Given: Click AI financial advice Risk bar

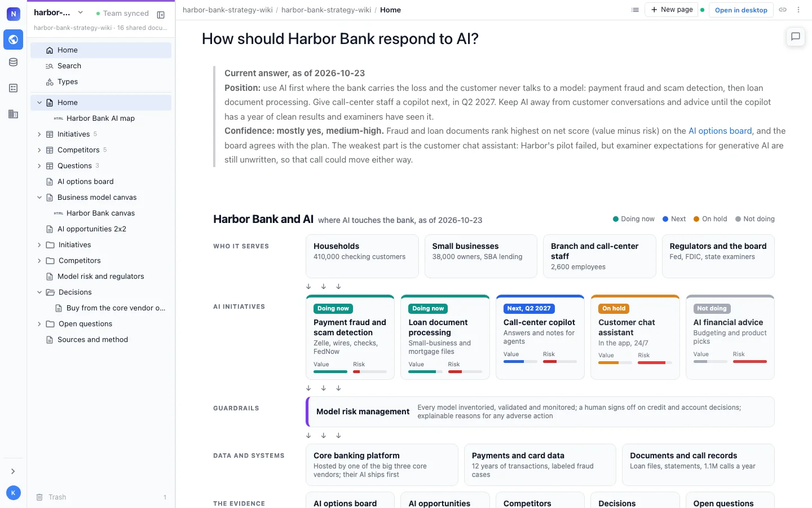Looking at the screenshot, I should tap(750, 361).
